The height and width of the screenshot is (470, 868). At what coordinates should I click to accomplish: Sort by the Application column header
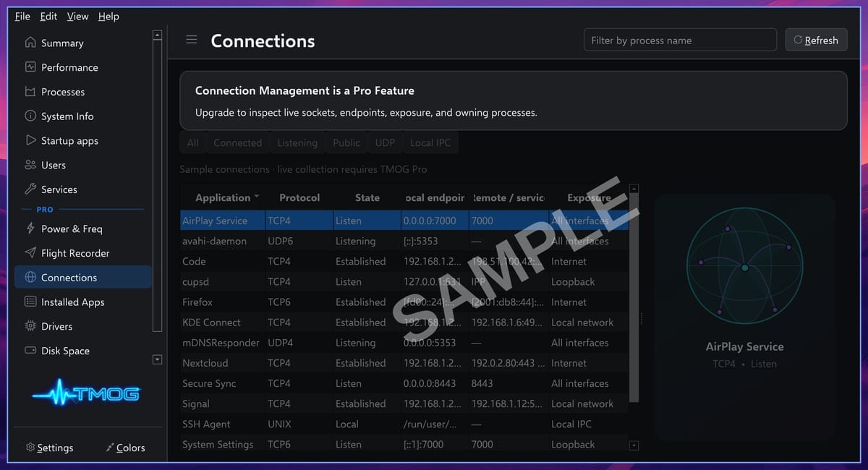coord(223,197)
